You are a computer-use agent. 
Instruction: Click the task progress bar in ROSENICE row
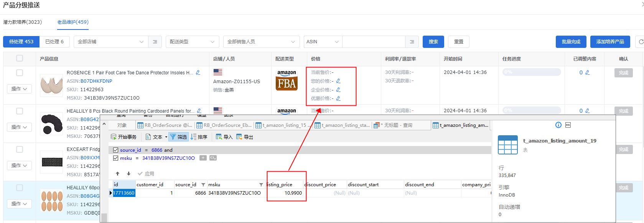532,72
